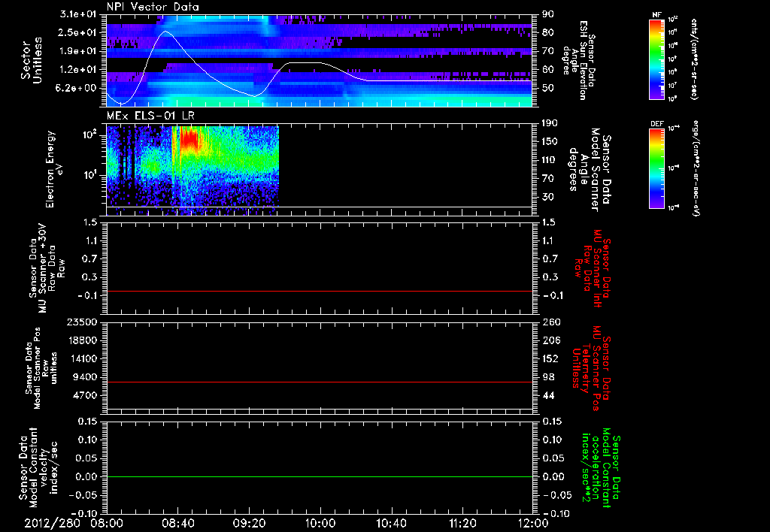This screenshot has width=770, height=532.
Task: Click the '2012/280' date label
Action: click(52, 524)
